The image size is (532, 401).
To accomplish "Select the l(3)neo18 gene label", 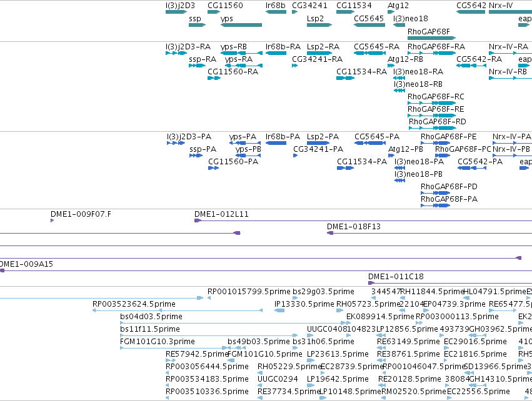I will [x=411, y=18].
